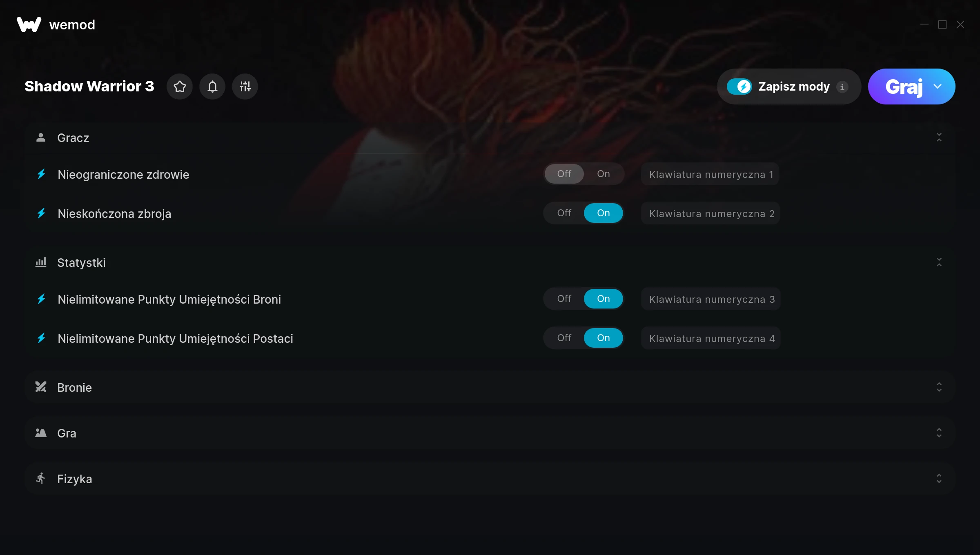Collapse the Gracz section

pyautogui.click(x=939, y=138)
